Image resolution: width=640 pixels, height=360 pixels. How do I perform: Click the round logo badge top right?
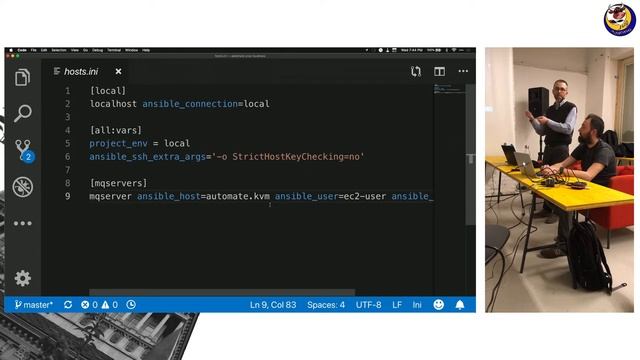point(619,19)
